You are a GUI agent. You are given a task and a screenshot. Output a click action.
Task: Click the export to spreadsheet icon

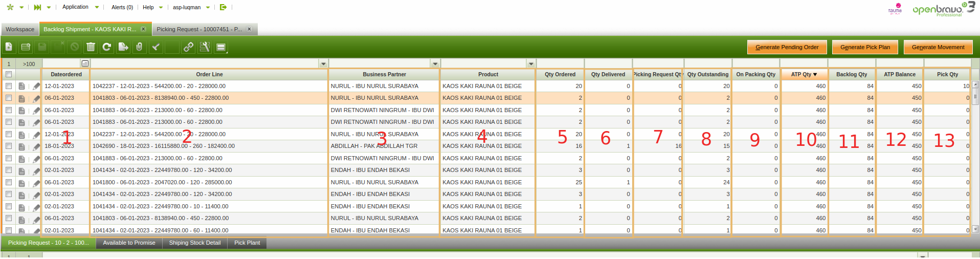(x=123, y=47)
